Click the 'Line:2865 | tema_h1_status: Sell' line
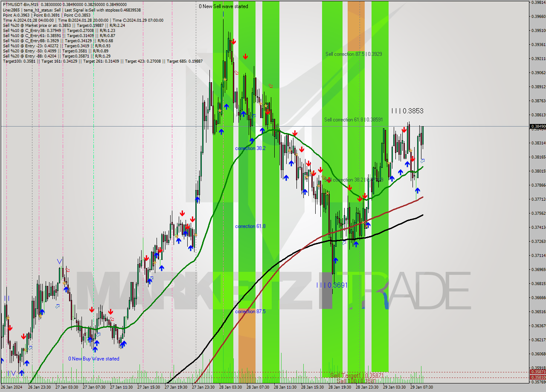The width and height of the screenshot is (546, 392). pyautogui.click(x=72, y=10)
